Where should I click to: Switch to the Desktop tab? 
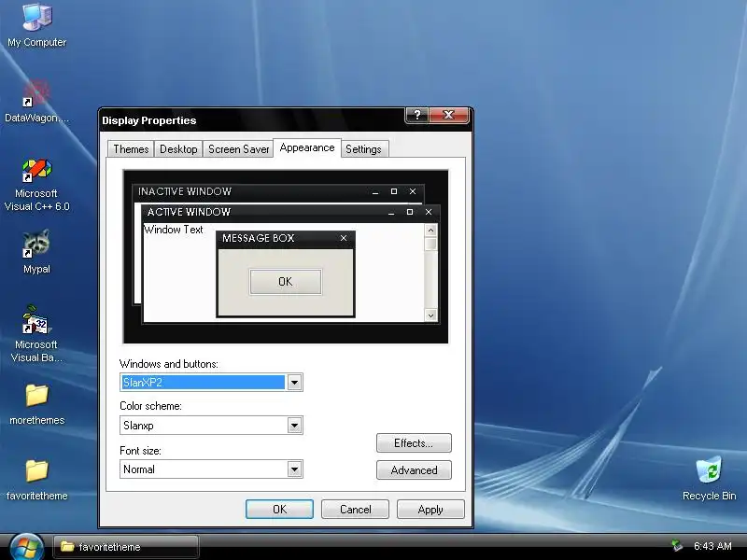pyautogui.click(x=178, y=149)
